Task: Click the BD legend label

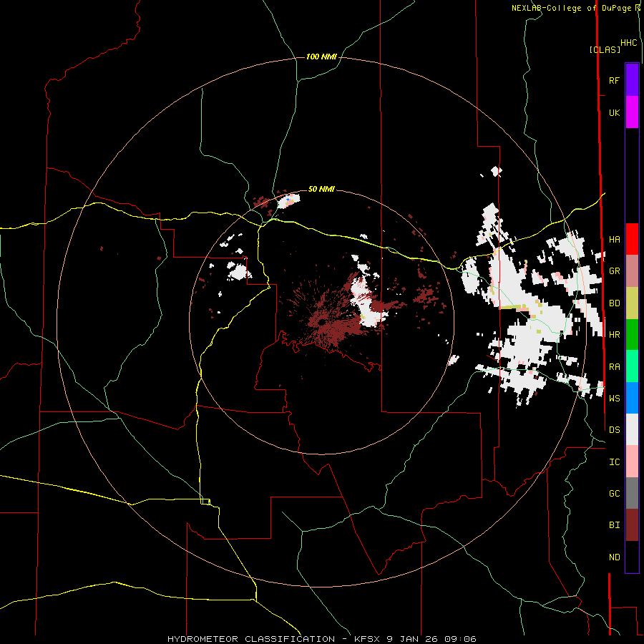Action: [614, 303]
